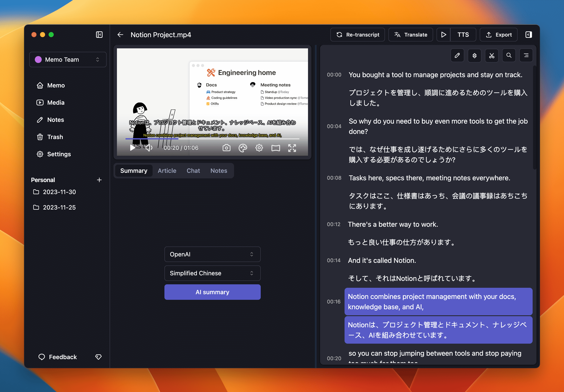This screenshot has height=392, width=564.
Task: Select the Summary tab
Action: (x=135, y=171)
